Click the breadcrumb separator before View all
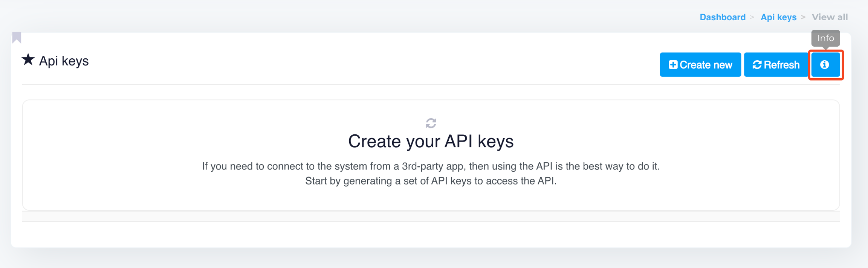This screenshot has width=868, height=268. click(803, 17)
